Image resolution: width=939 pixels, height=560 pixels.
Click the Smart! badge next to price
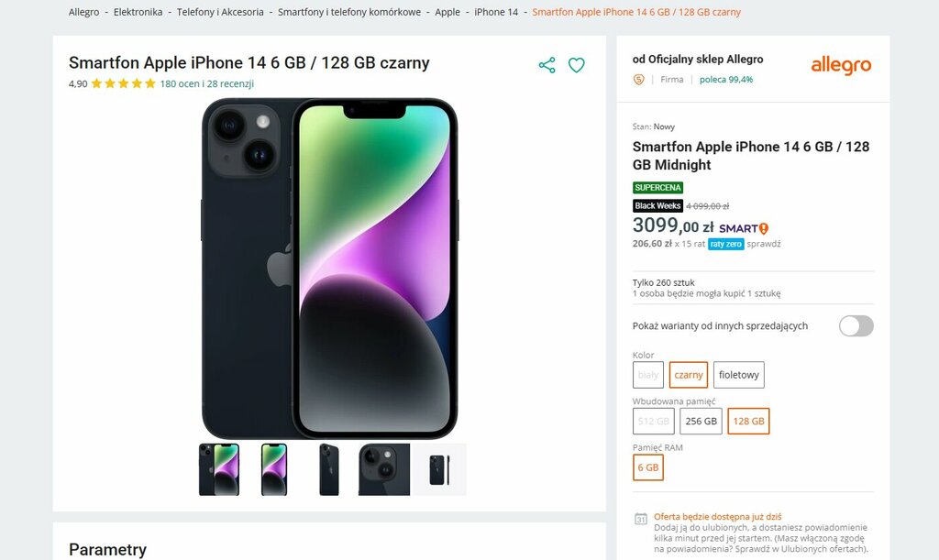click(x=744, y=228)
